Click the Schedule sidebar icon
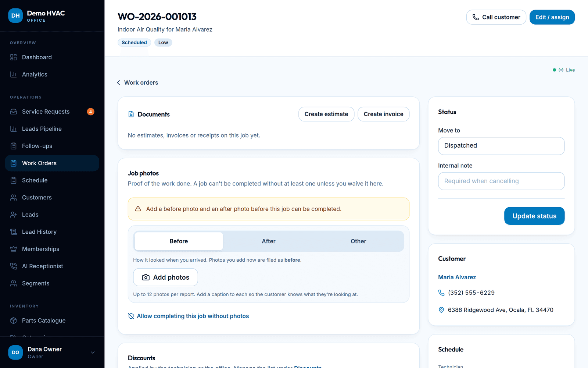The height and width of the screenshot is (368, 588). (14, 180)
